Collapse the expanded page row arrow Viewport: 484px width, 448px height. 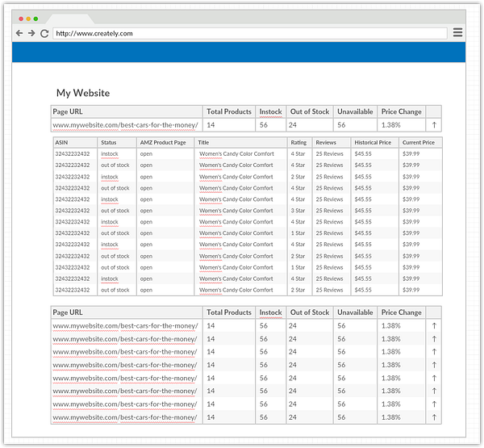tap(434, 125)
